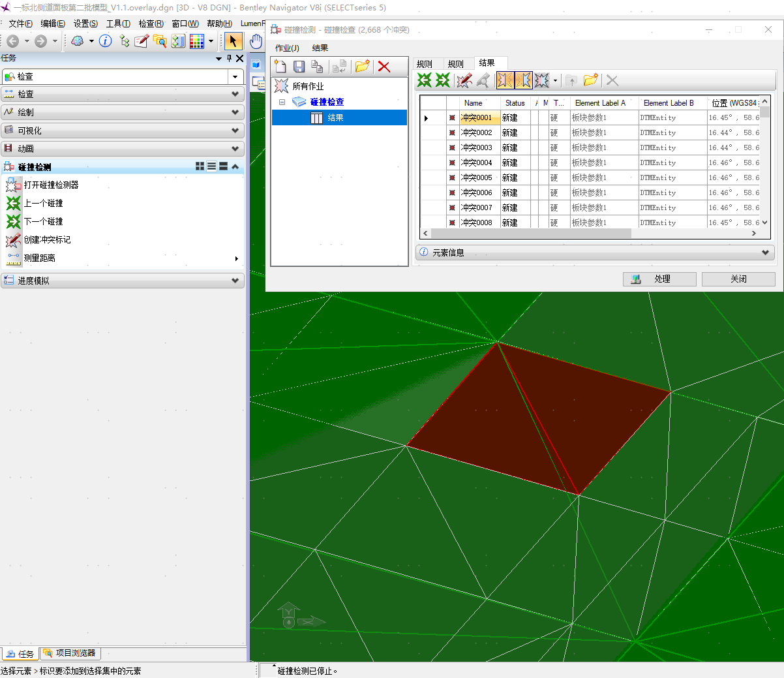Click the red X delete job icon
The width and height of the screenshot is (784, 678).
point(384,67)
